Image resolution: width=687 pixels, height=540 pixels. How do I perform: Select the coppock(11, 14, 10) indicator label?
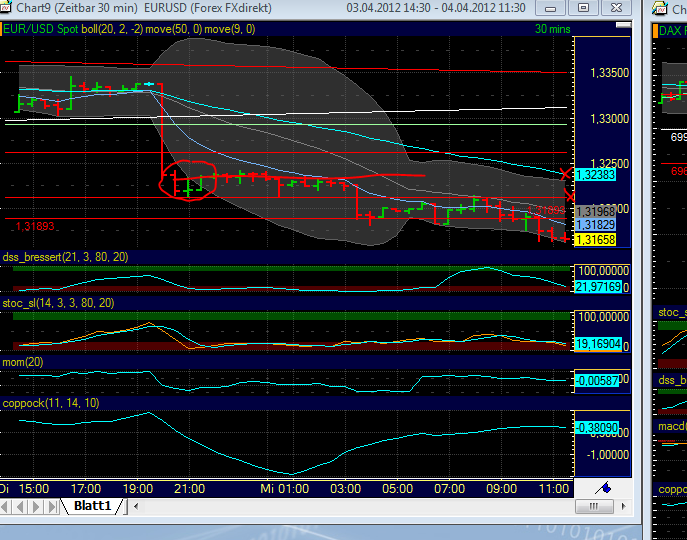point(51,403)
